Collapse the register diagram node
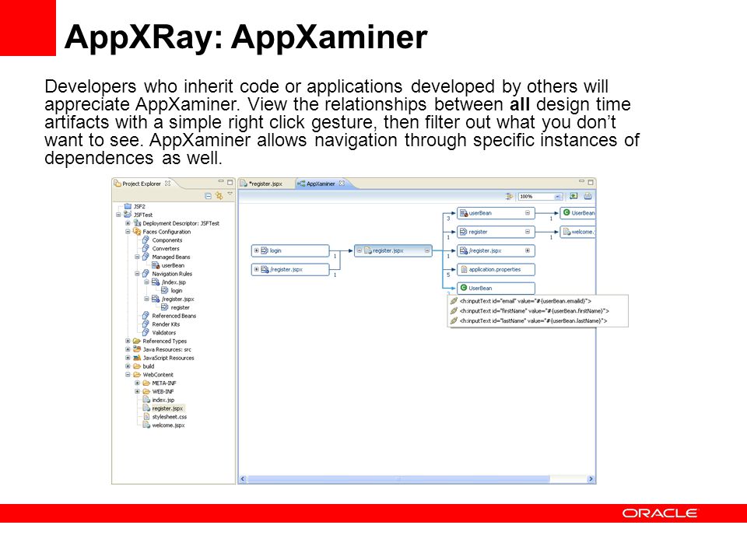Screen dimensions: 747x560 (528, 232)
